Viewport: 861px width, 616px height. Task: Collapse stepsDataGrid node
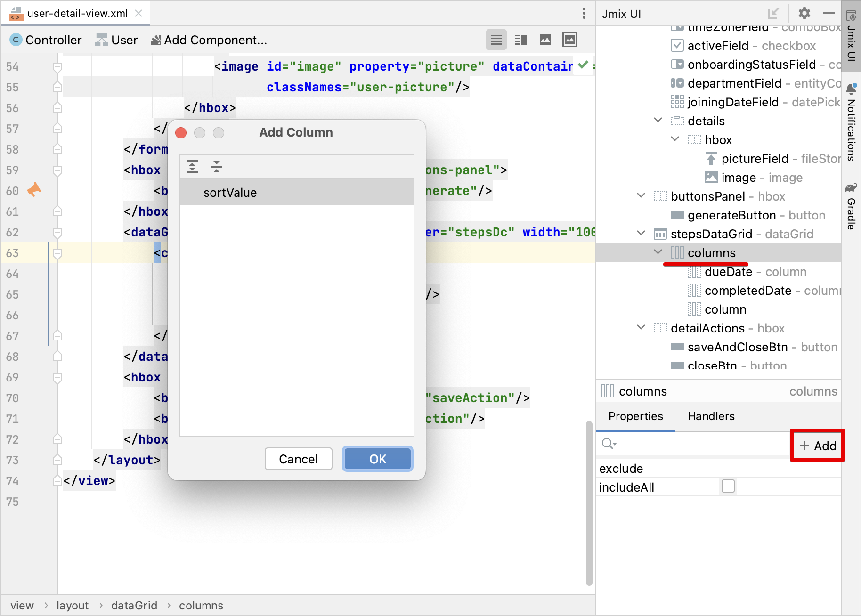(641, 233)
